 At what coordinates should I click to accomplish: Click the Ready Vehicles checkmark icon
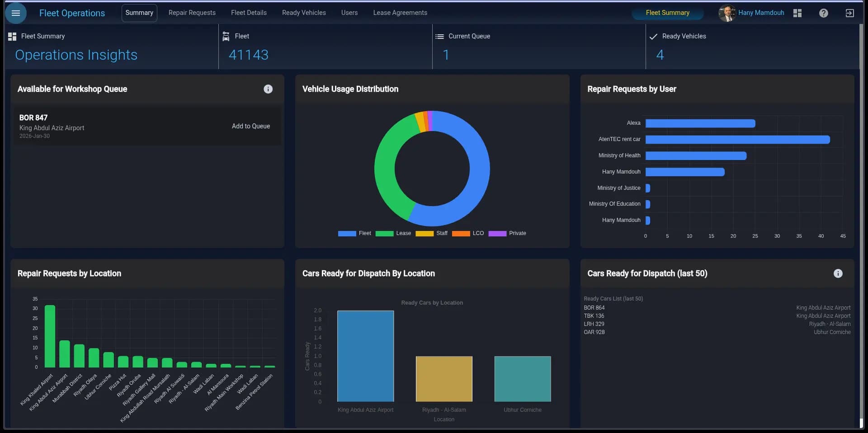point(653,36)
